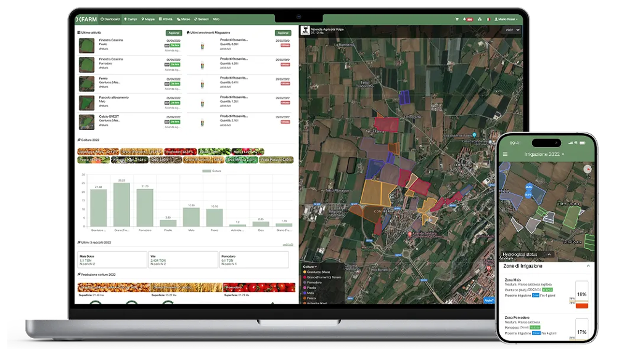
Task: Collapse the Zone di Irrigazione section
Action: click(x=588, y=265)
